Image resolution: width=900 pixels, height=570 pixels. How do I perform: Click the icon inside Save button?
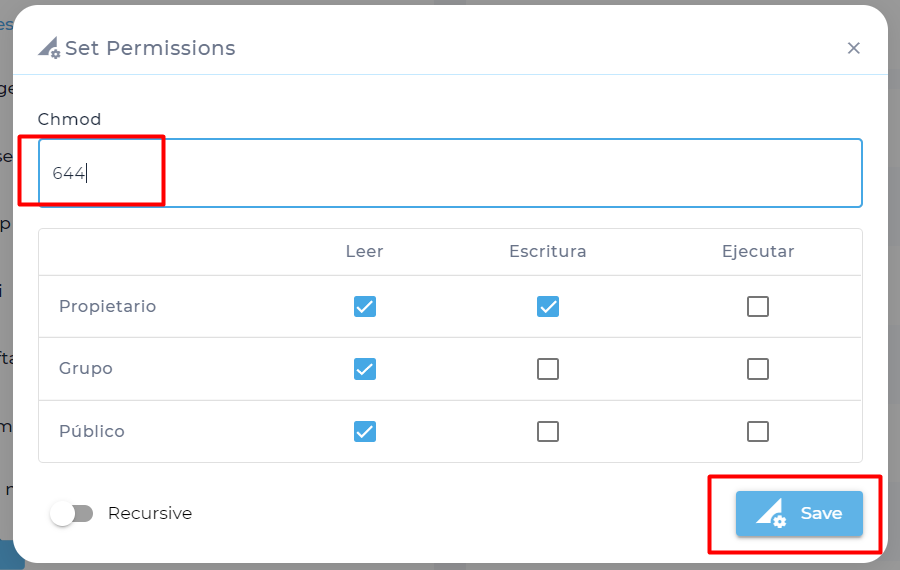[771, 513]
